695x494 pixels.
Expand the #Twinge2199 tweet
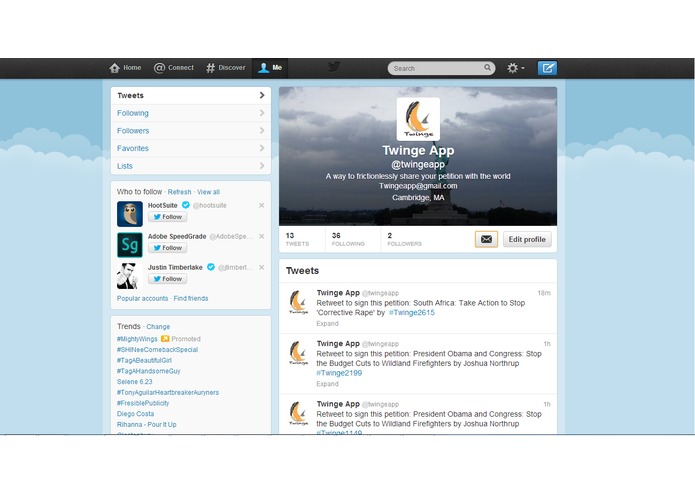(327, 384)
